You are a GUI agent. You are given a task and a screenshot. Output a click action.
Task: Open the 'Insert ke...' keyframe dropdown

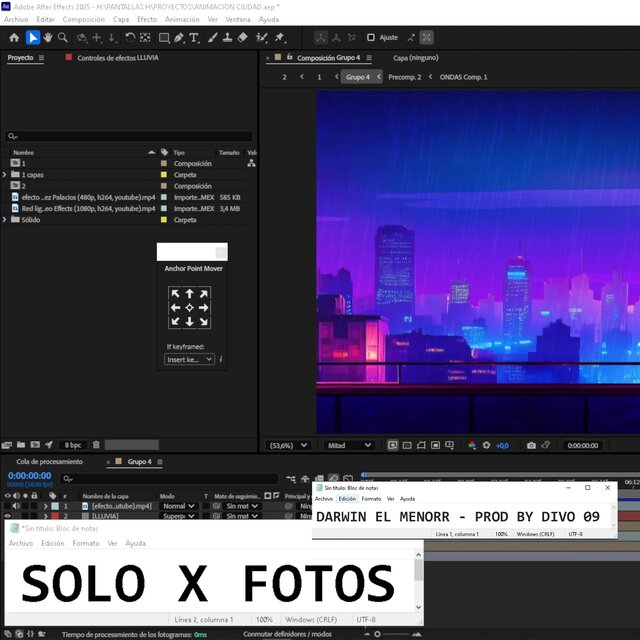tap(189, 359)
